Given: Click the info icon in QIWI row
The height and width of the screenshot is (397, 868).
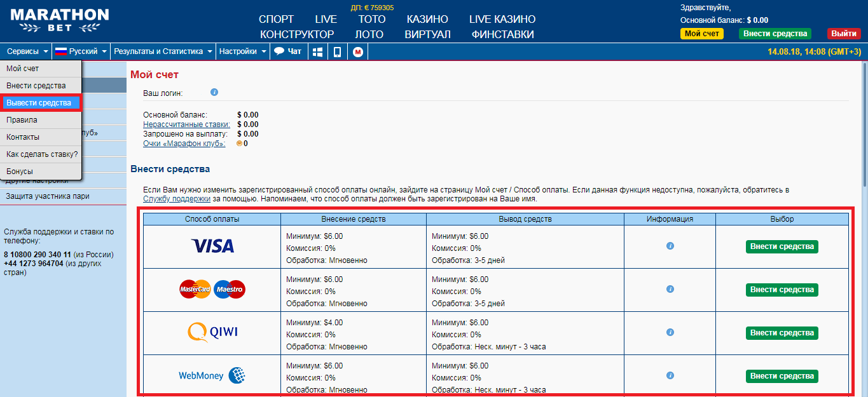Looking at the screenshot, I should pos(670,332).
